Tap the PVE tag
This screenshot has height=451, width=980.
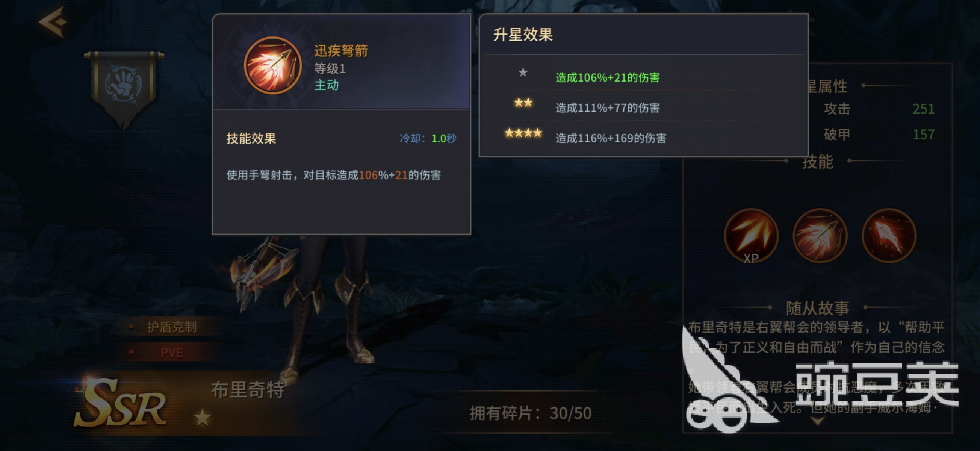click(172, 353)
